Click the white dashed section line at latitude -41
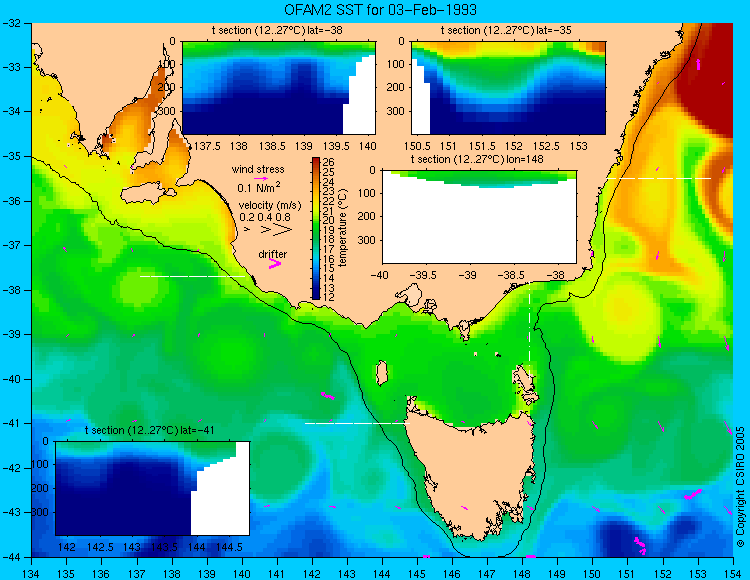 click(x=357, y=423)
